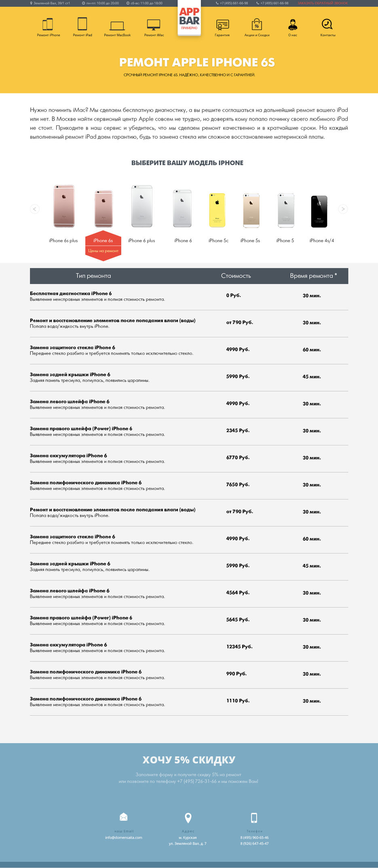
Task: Open the Ремонт iPad tablet icon
Action: (82, 24)
